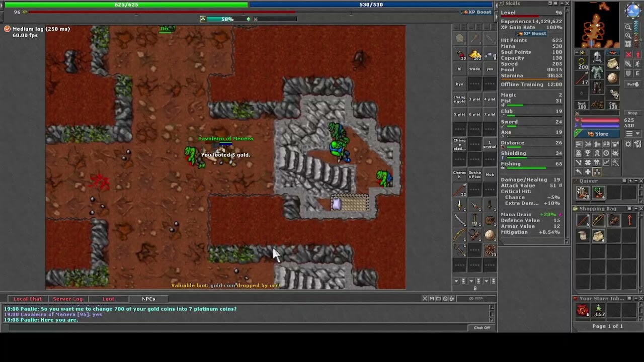Click the Stop button
Image resolution: width=644 pixels, height=362 pixels.
pyautogui.click(x=632, y=113)
